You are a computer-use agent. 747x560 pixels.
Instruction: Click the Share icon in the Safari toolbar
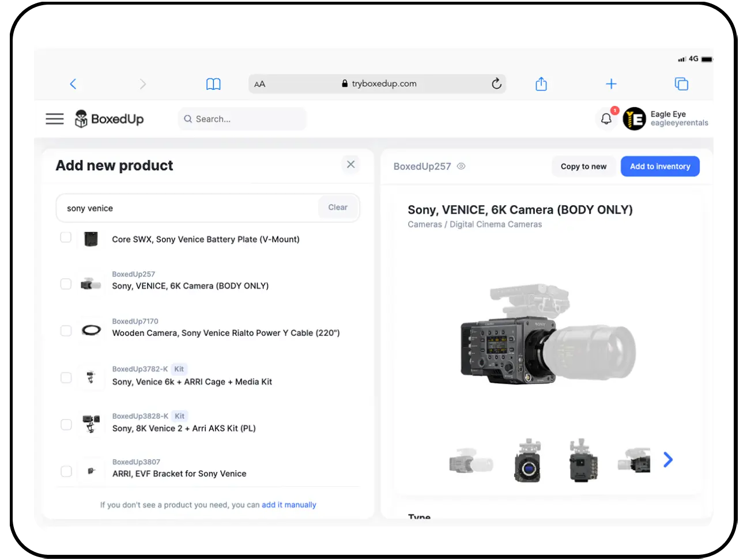(541, 84)
